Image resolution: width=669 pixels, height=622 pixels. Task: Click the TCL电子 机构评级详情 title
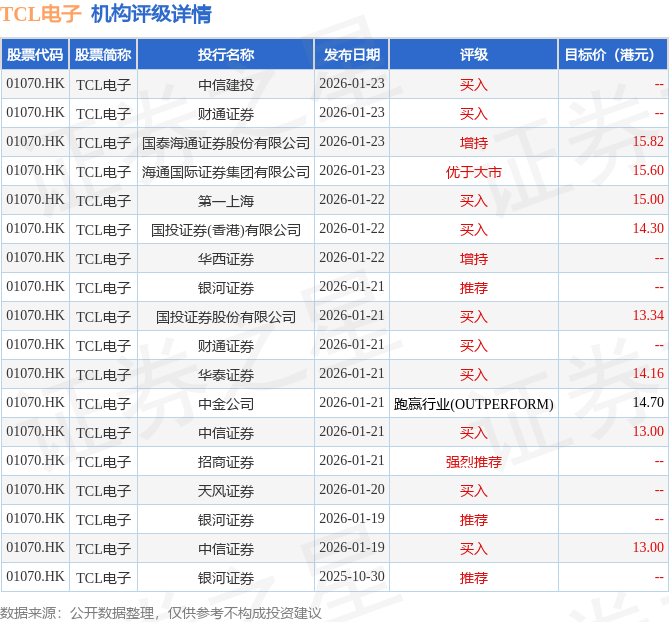coord(106,14)
